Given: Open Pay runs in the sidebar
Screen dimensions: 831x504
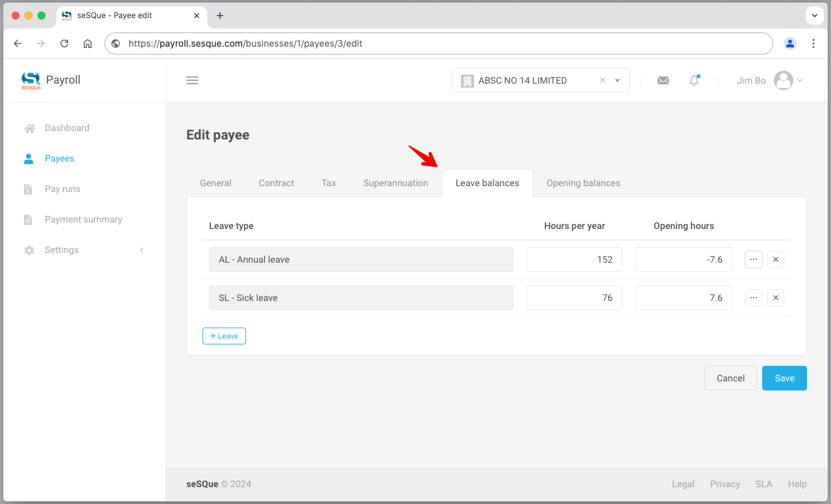Looking at the screenshot, I should [62, 189].
